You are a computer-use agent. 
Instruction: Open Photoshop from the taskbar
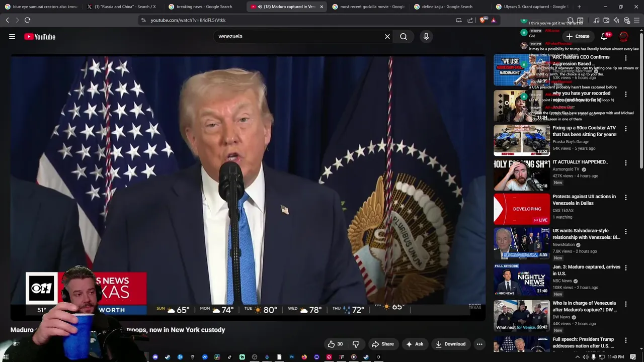tap(292, 357)
